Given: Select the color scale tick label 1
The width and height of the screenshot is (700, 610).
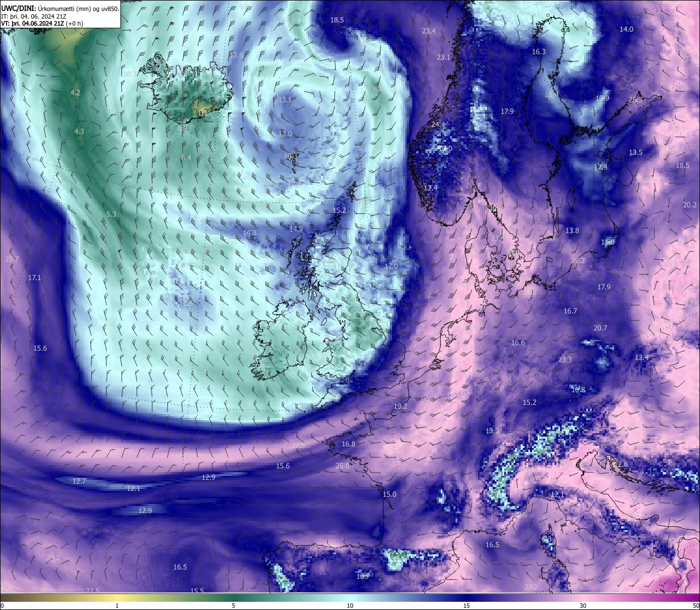Looking at the screenshot, I should (x=117, y=606).
